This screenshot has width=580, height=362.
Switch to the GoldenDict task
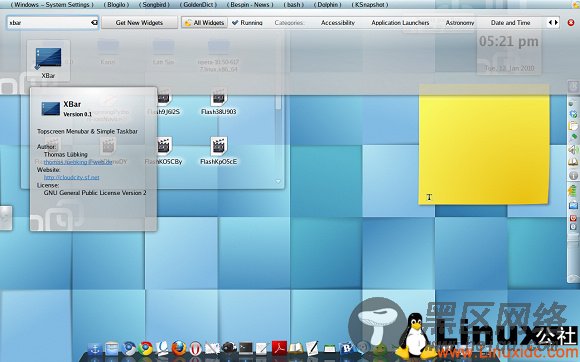[x=198, y=5]
